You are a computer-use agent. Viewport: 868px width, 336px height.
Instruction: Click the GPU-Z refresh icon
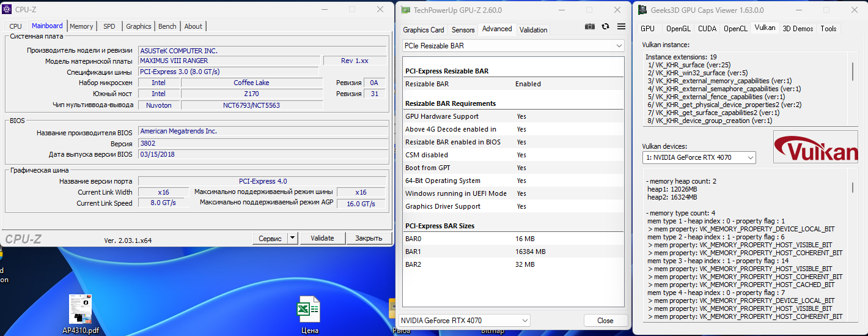tap(605, 26)
